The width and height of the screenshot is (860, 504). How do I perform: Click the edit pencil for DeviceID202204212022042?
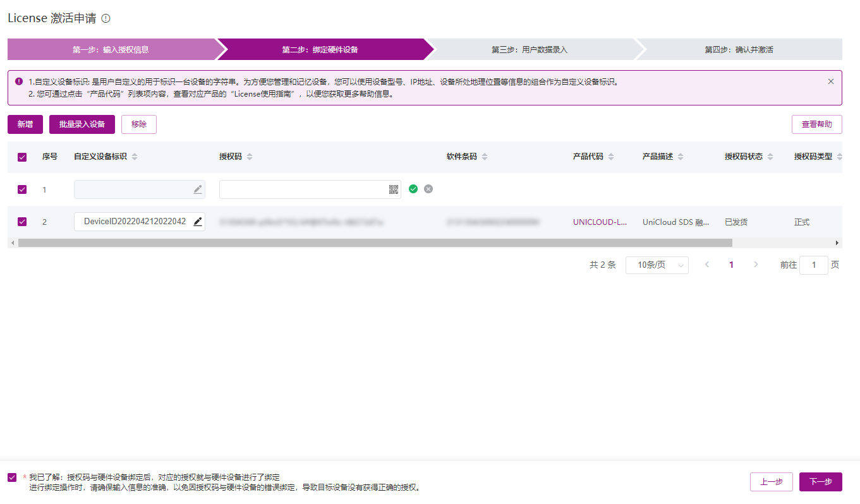(198, 222)
